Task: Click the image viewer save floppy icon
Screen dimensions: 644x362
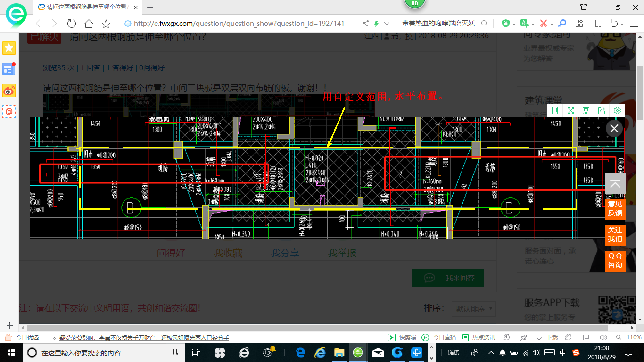Action: coord(586,110)
